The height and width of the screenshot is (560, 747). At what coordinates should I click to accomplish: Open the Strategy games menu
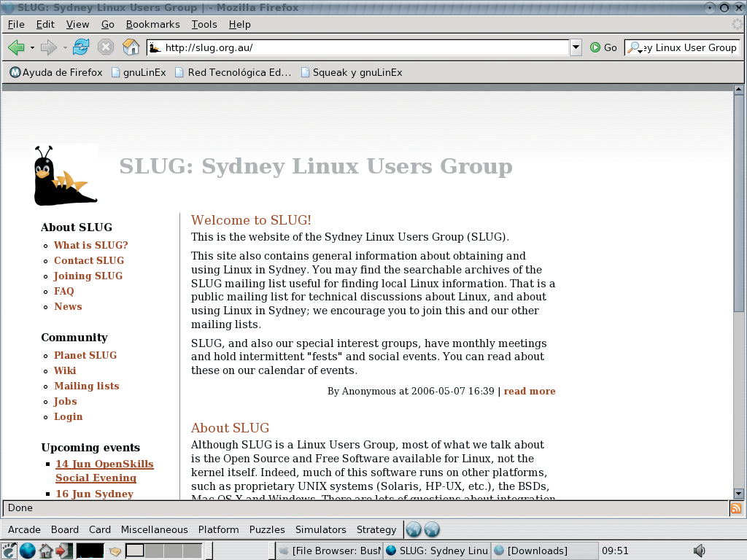point(376,529)
